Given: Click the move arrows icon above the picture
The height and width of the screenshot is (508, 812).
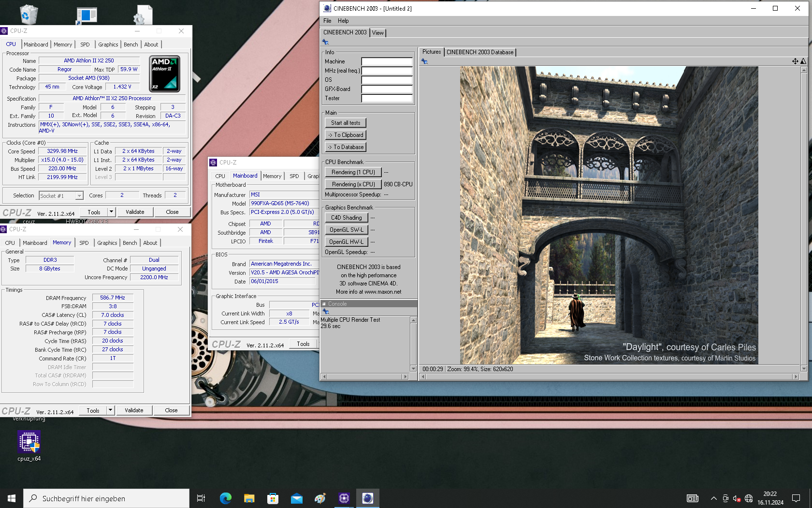Looking at the screenshot, I should coord(795,61).
